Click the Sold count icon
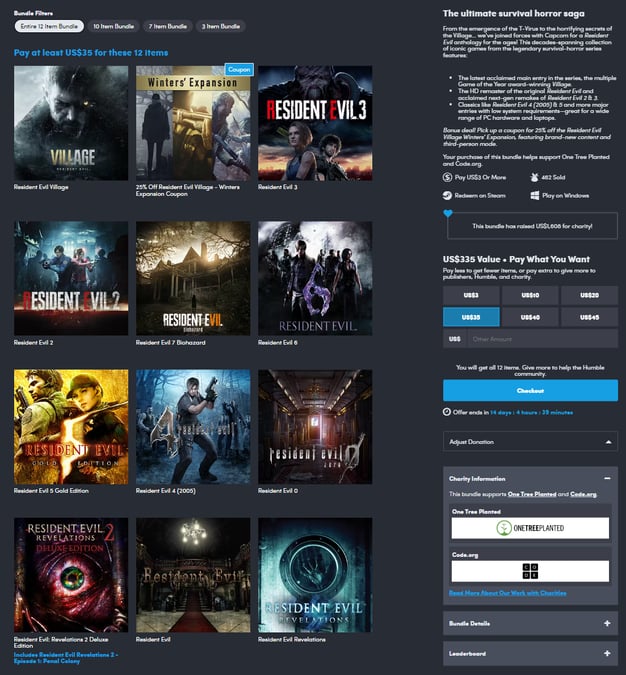 534,177
